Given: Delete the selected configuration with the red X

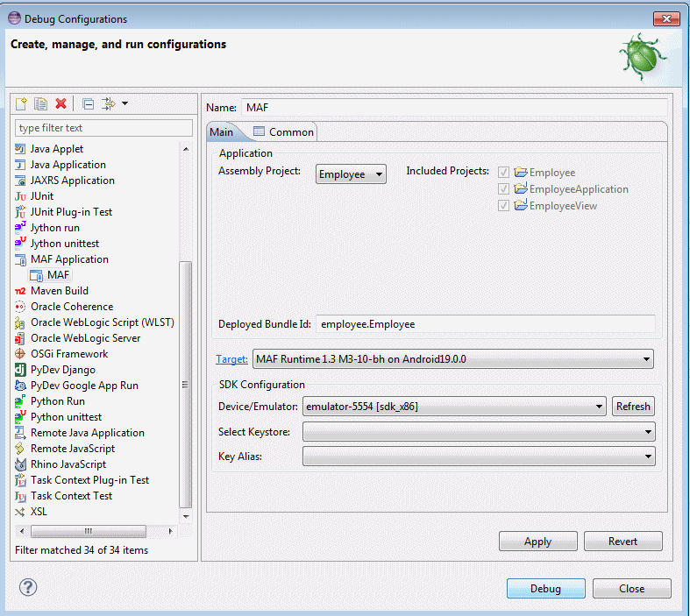Looking at the screenshot, I should tap(60, 103).
